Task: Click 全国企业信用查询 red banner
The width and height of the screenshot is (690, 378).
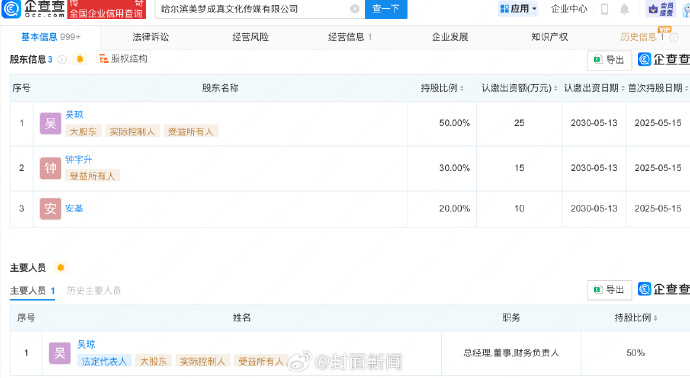Action: tap(106, 9)
